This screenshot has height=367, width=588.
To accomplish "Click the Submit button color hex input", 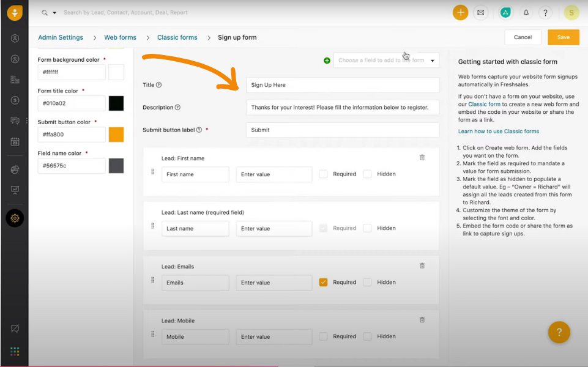I will (72, 134).
